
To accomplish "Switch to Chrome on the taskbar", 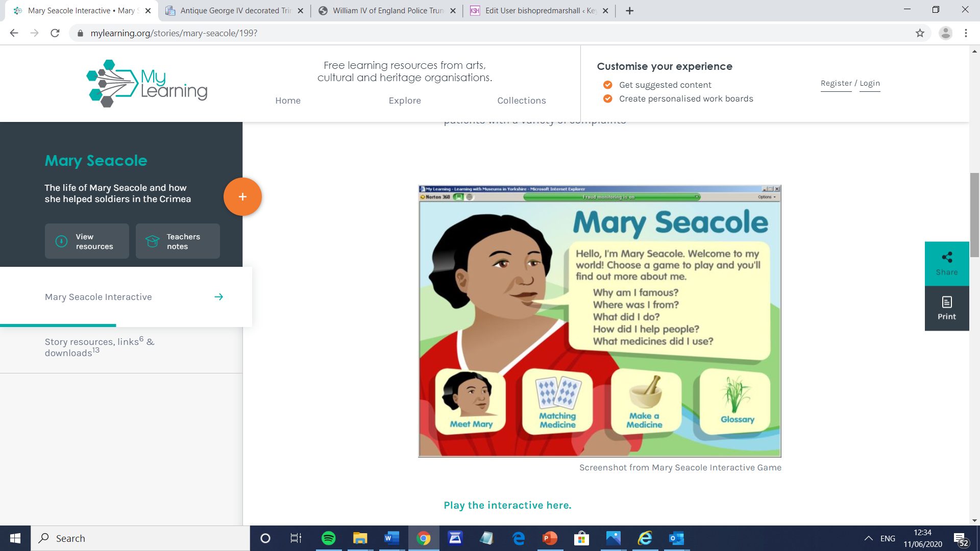I will coord(423,538).
